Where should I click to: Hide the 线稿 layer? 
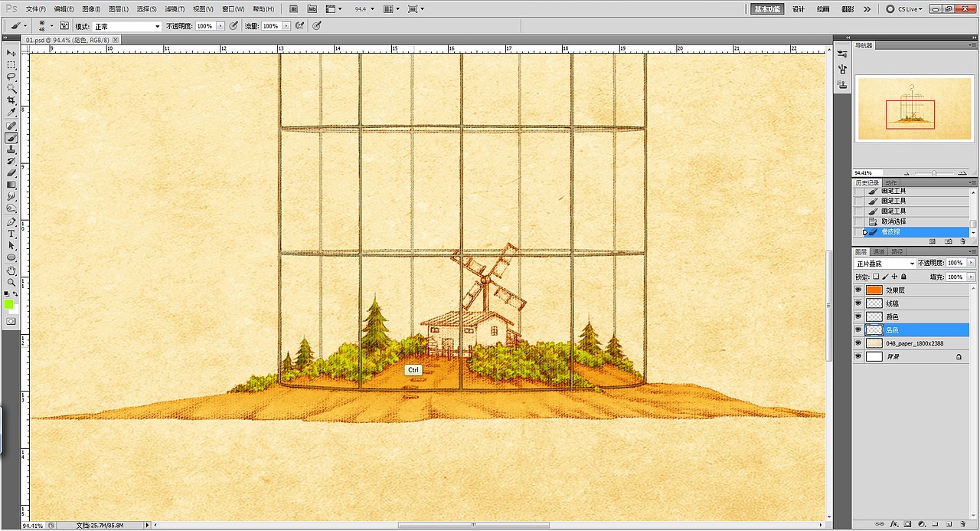click(x=858, y=303)
